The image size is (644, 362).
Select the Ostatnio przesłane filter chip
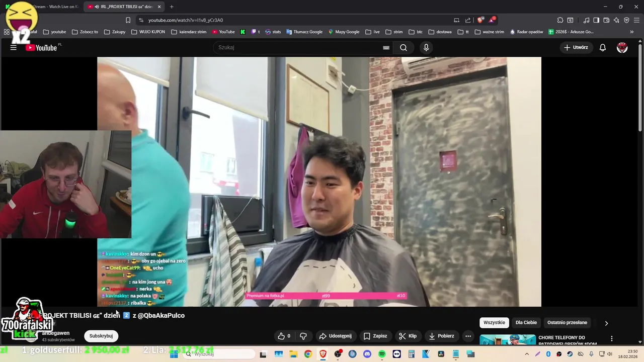click(567, 323)
